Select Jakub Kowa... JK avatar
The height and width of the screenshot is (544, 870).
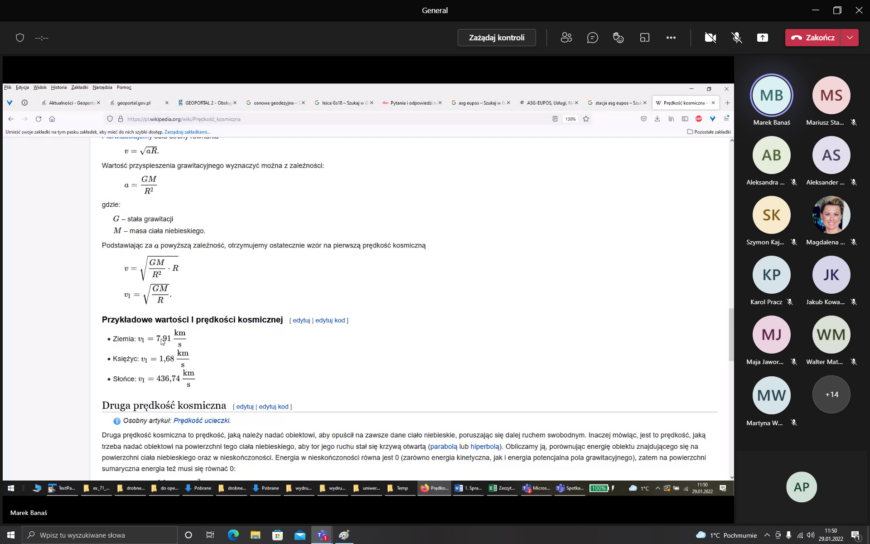831,275
